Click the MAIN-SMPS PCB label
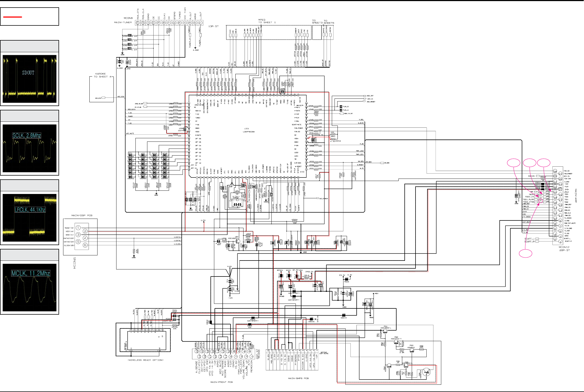 click(x=298, y=378)
